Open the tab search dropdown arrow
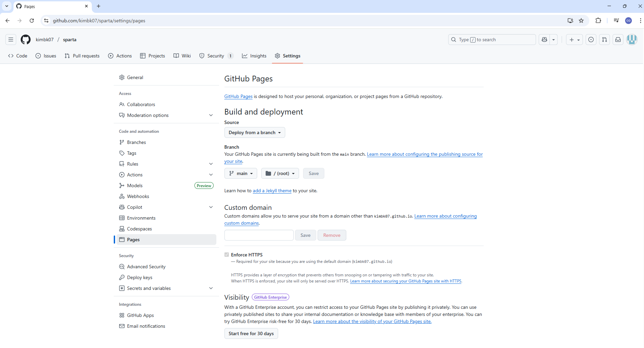Screen dimensions: 644x348 pos(7,6)
